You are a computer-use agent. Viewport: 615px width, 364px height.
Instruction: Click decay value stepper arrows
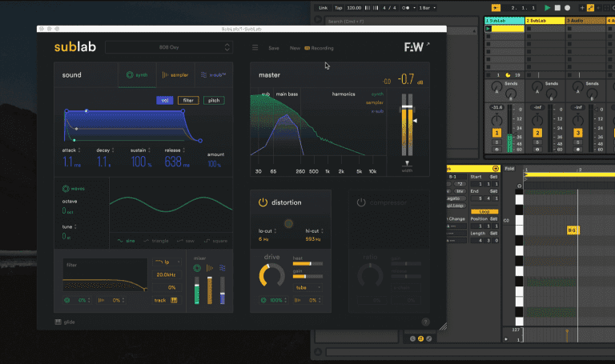[113, 150]
